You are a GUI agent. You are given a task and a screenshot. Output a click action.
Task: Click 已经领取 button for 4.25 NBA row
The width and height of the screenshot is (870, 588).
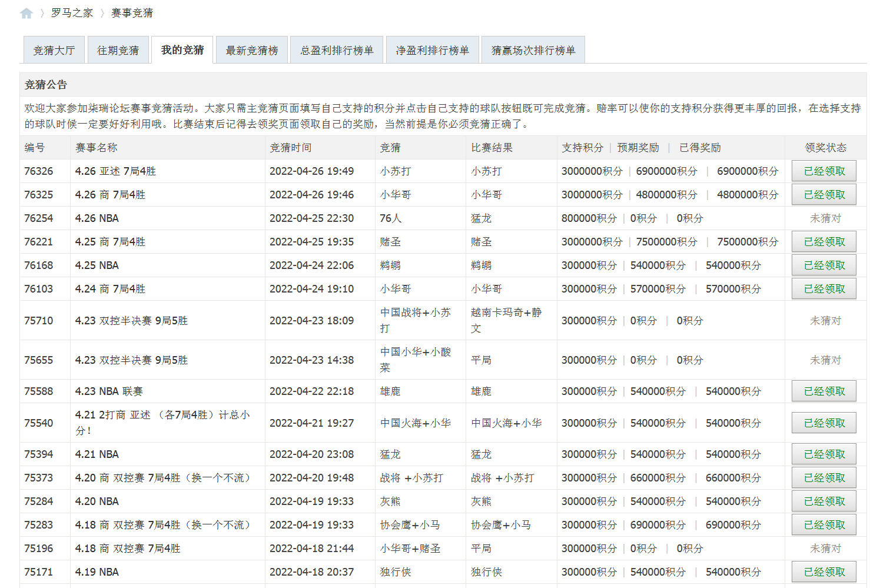click(x=824, y=265)
